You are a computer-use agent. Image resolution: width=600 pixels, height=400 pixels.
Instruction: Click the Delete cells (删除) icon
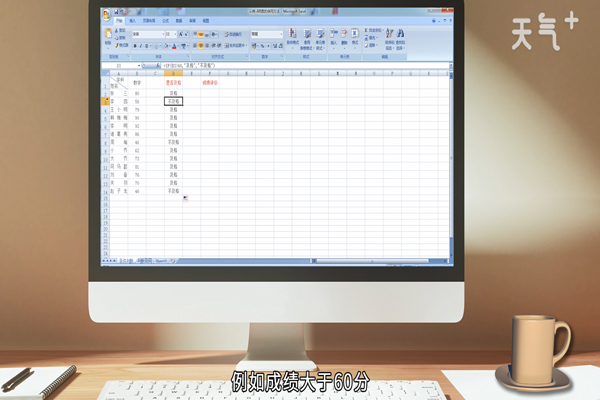click(344, 33)
